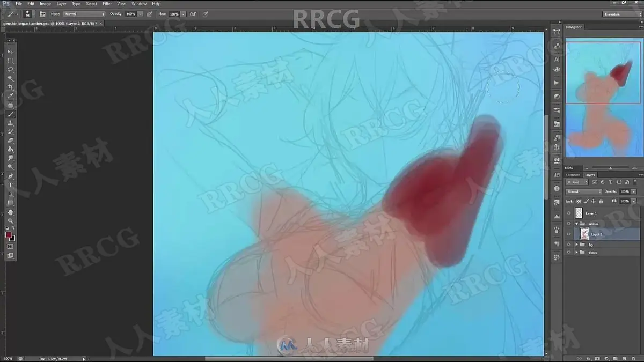Image resolution: width=644 pixels, height=362 pixels.
Task: Select the Type tool
Action: (11, 185)
